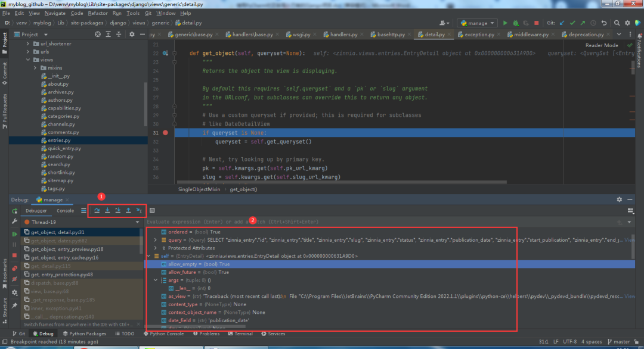Click the Step Into debugger icon
This screenshot has height=349, width=644.
pos(107,210)
